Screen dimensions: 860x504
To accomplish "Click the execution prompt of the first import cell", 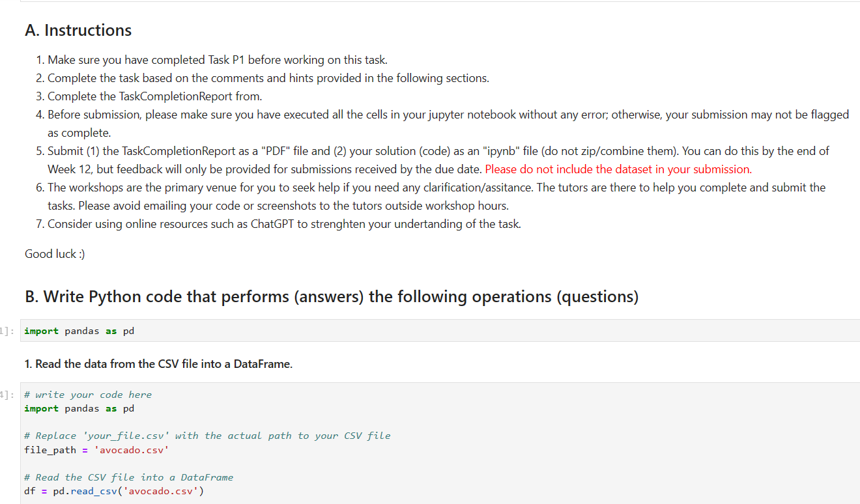I will 5,331.
